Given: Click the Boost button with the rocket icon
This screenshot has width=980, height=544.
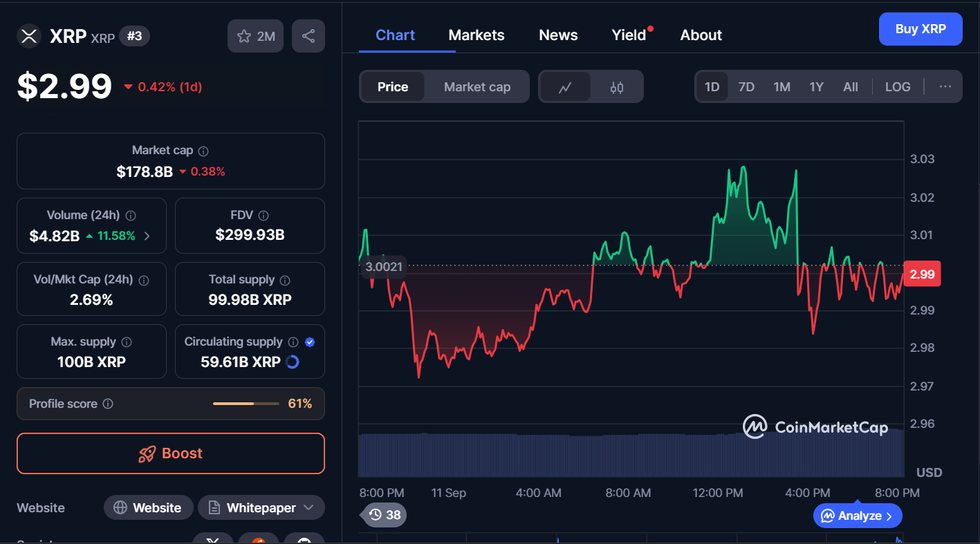Looking at the screenshot, I should [171, 453].
